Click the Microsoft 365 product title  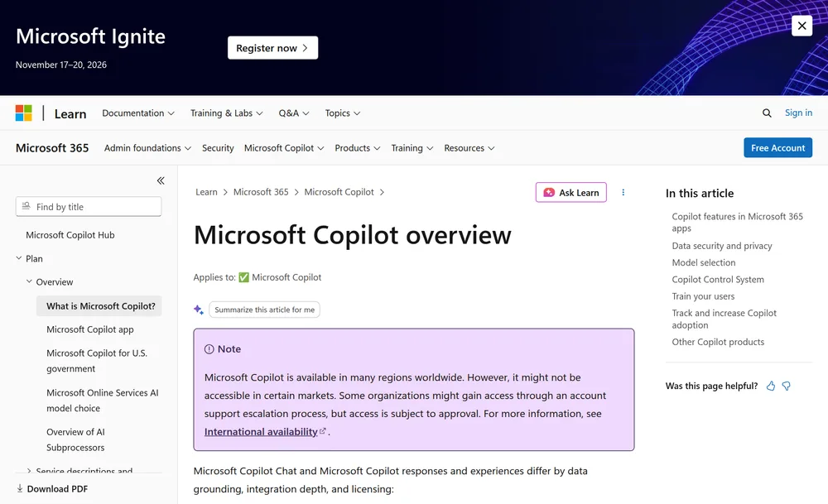[52, 148]
